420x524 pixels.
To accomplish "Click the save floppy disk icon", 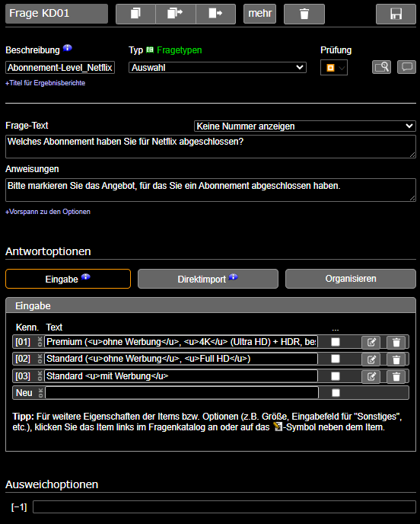I will click(x=396, y=14).
